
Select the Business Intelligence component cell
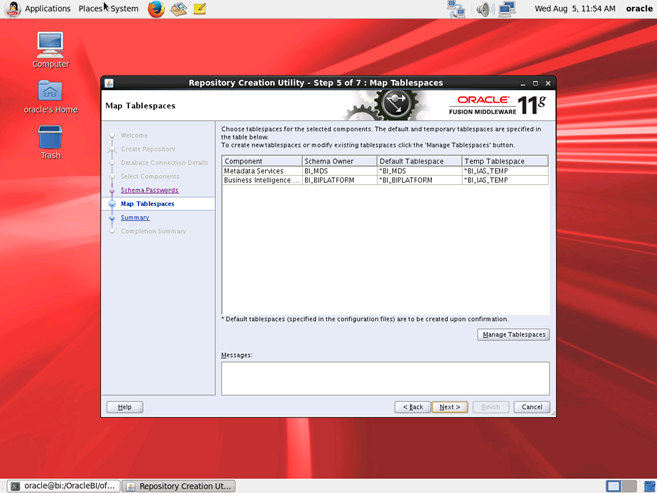point(262,180)
